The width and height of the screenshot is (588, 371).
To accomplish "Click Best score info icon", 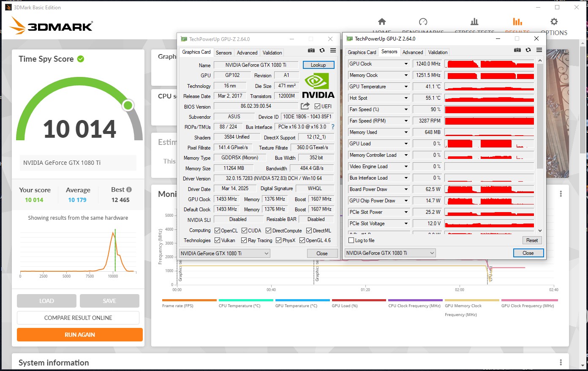I will tap(129, 190).
